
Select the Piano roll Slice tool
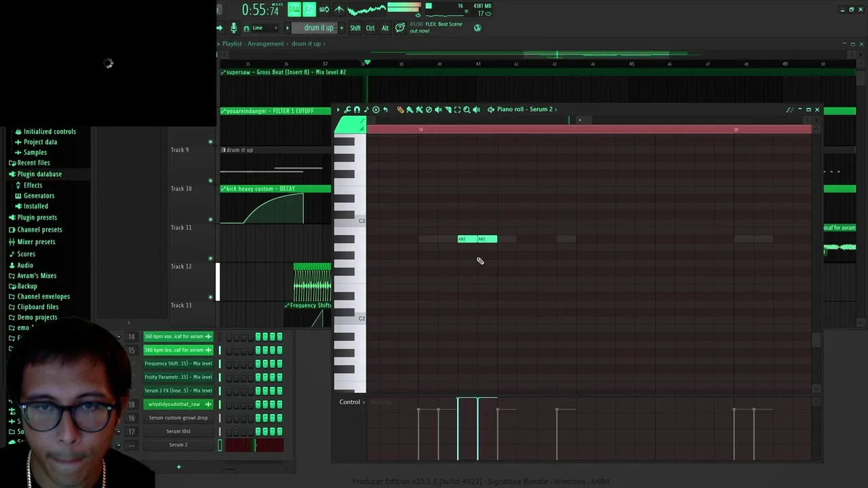448,109
